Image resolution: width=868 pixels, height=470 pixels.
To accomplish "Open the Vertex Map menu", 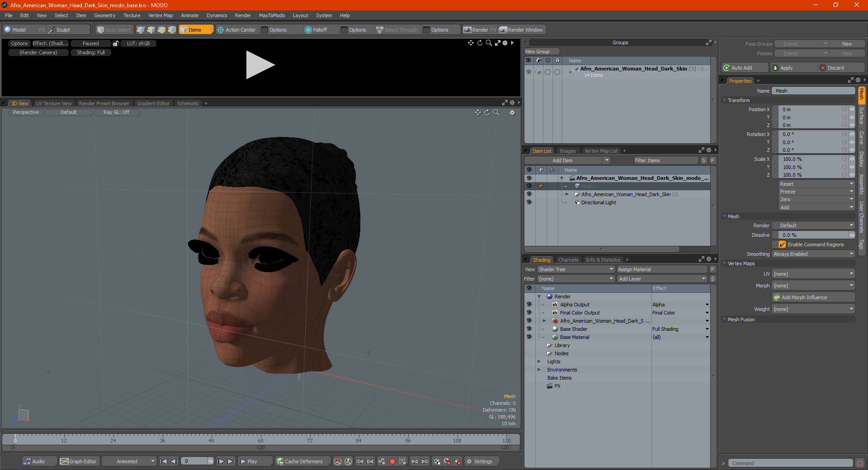I will [160, 15].
